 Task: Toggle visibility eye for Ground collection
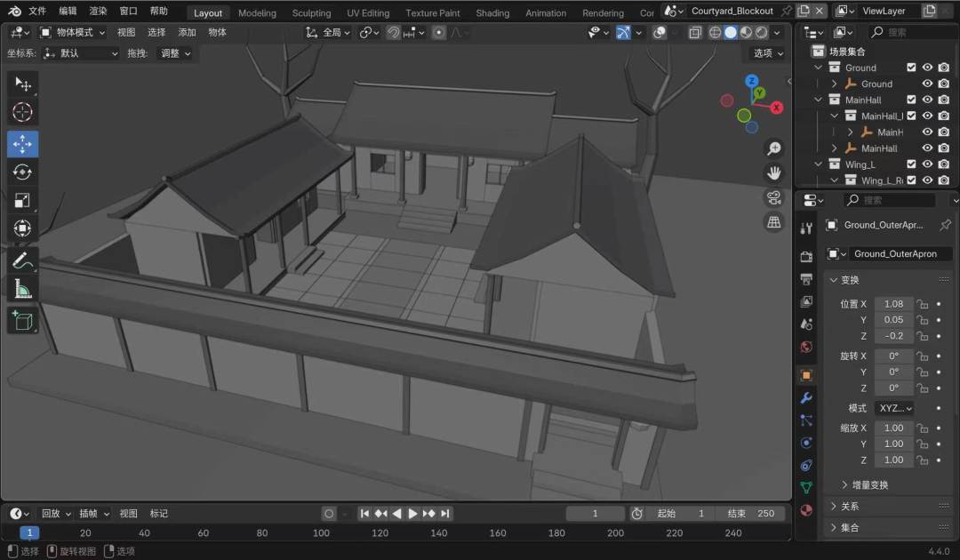point(927,68)
